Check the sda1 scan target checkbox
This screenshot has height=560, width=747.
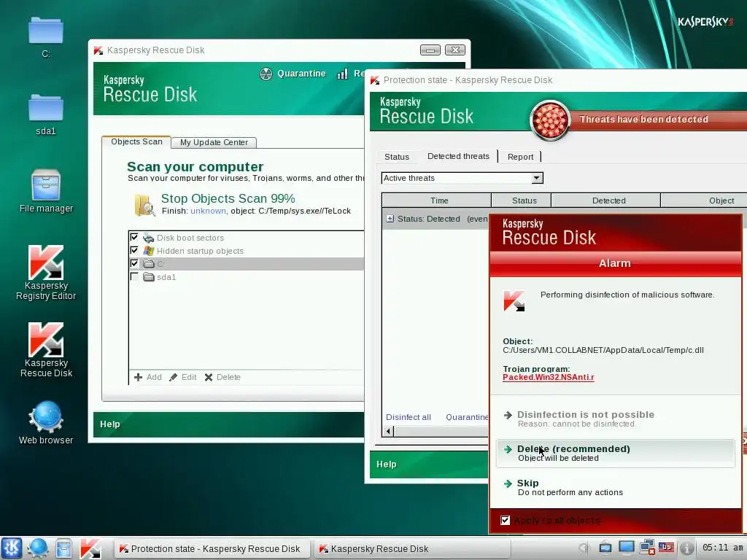pos(134,276)
